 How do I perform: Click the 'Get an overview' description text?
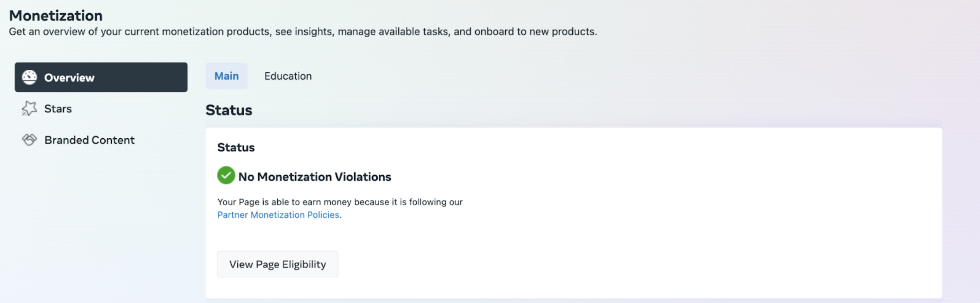click(x=303, y=32)
